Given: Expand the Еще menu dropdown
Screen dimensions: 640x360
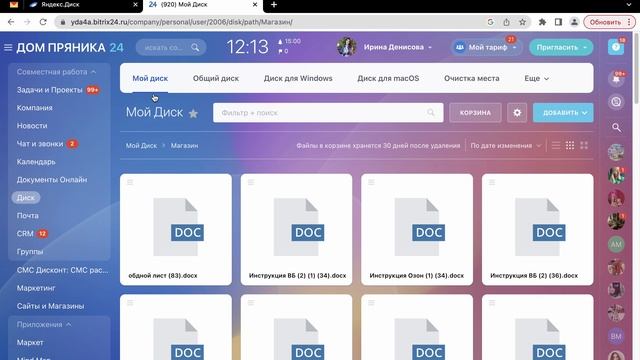Looking at the screenshot, I should tap(536, 78).
